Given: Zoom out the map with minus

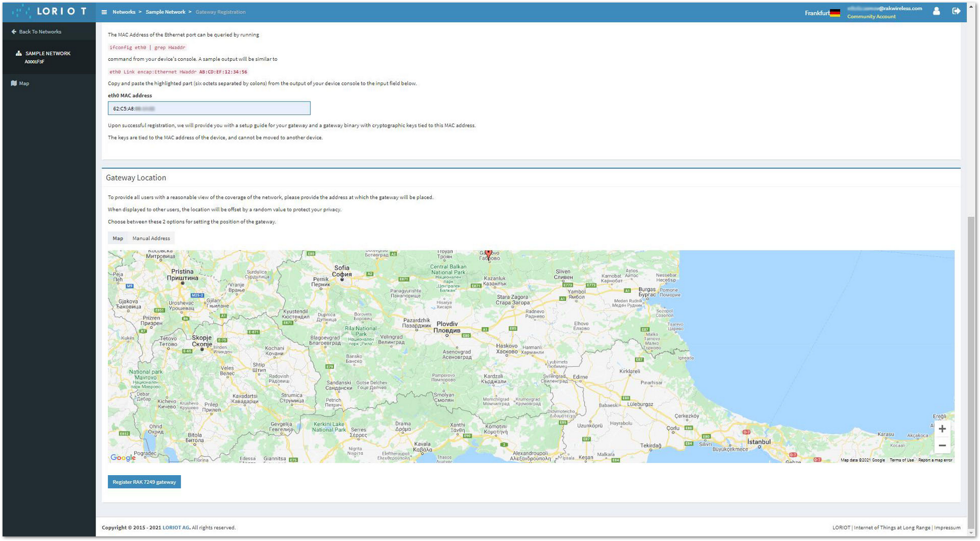Looking at the screenshot, I should [942, 446].
